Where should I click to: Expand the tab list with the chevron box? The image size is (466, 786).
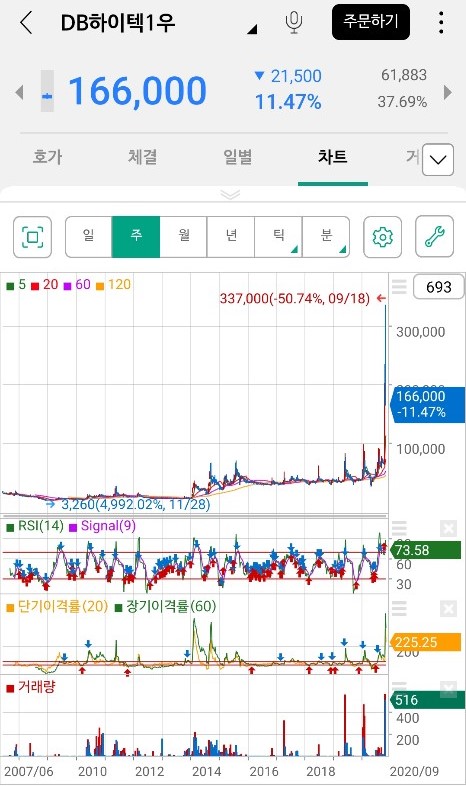coord(438,159)
